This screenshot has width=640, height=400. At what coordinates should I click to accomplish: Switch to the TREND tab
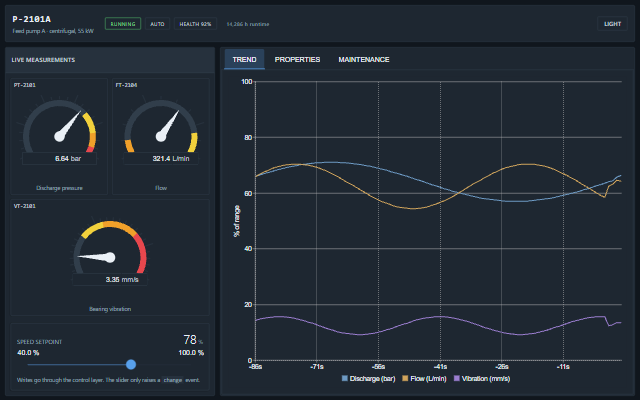pos(244,60)
